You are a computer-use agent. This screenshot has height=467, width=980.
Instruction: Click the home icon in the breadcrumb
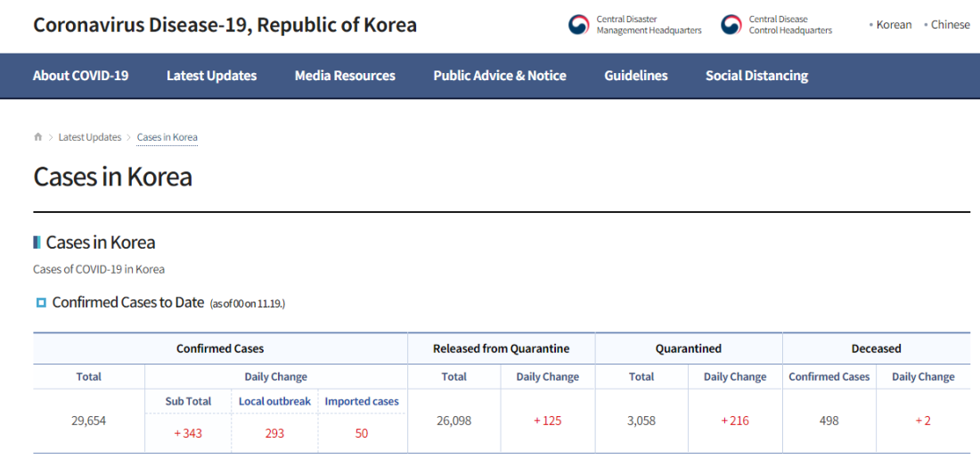click(x=38, y=137)
